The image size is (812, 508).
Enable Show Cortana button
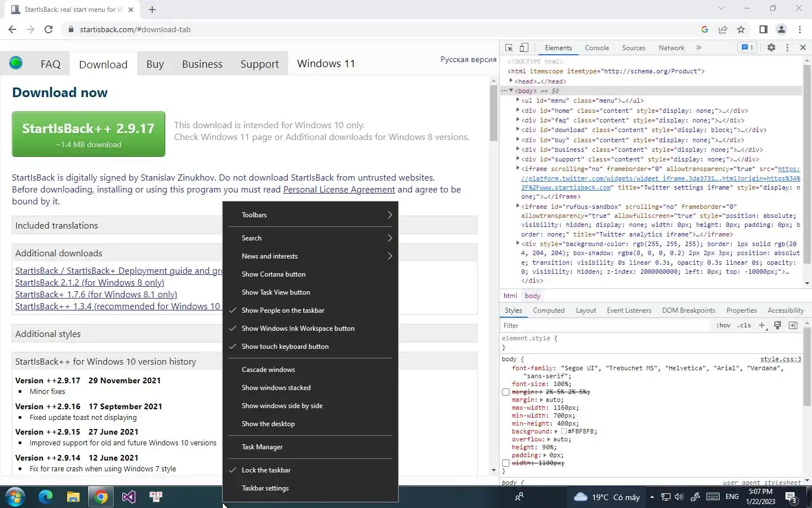[310, 274]
